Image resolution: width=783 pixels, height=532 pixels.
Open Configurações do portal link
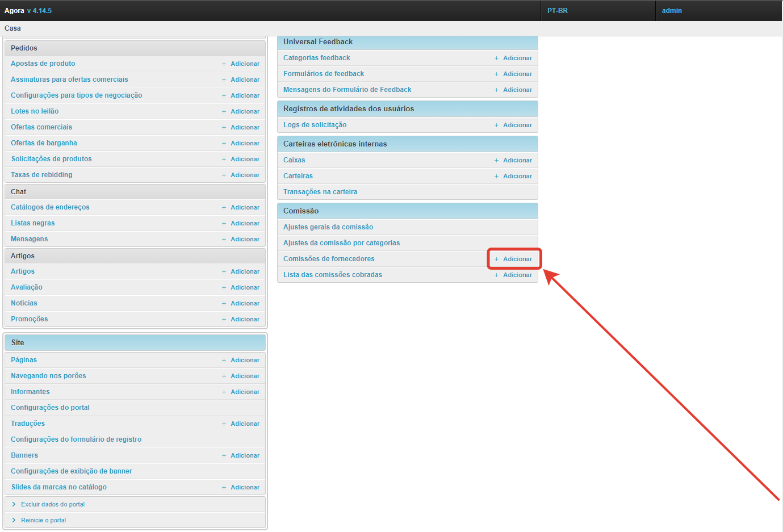click(x=50, y=408)
